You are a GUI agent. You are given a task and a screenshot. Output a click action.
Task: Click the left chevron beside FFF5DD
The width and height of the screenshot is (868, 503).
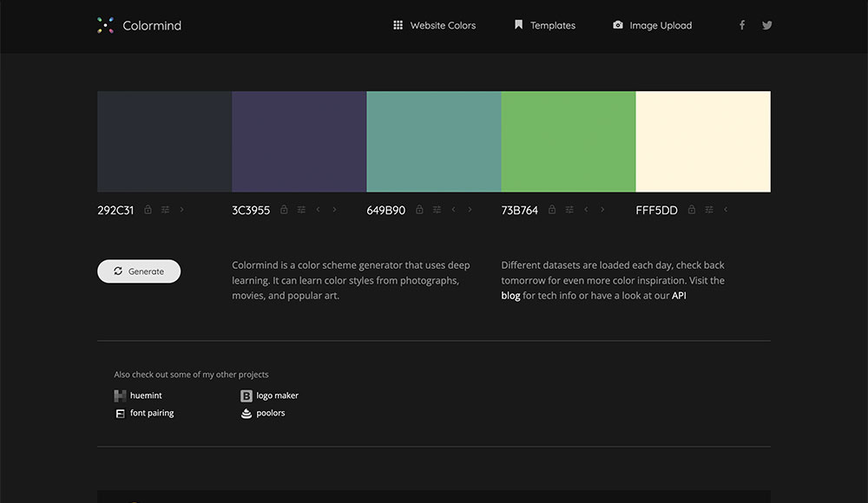726,209
